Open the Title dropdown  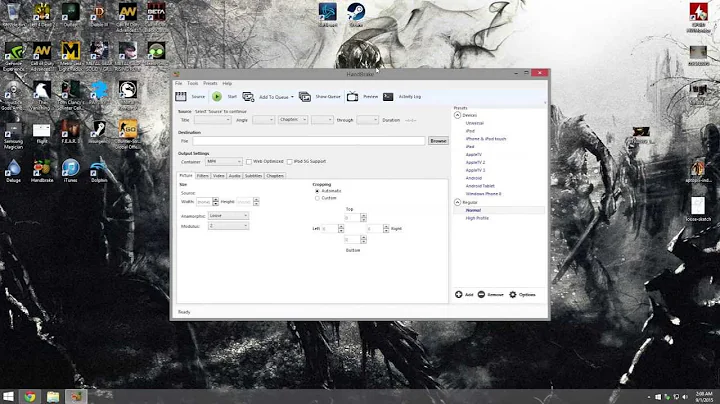pyautogui.click(x=212, y=120)
